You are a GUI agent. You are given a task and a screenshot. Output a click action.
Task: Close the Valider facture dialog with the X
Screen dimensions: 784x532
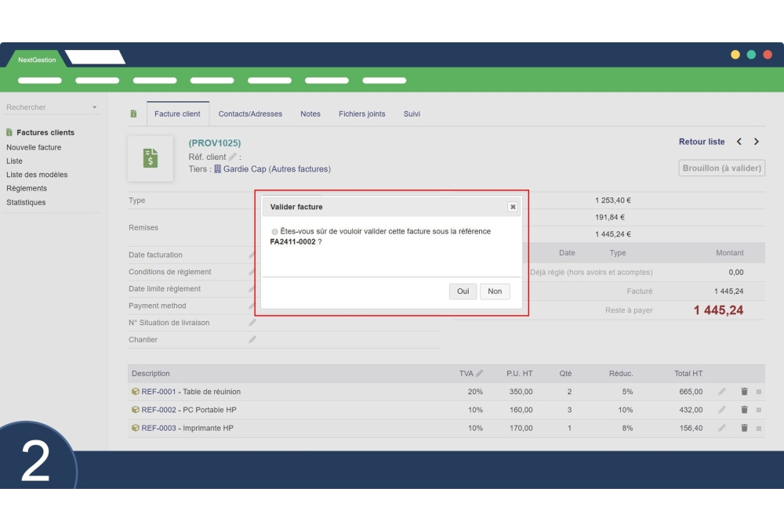[512, 207]
